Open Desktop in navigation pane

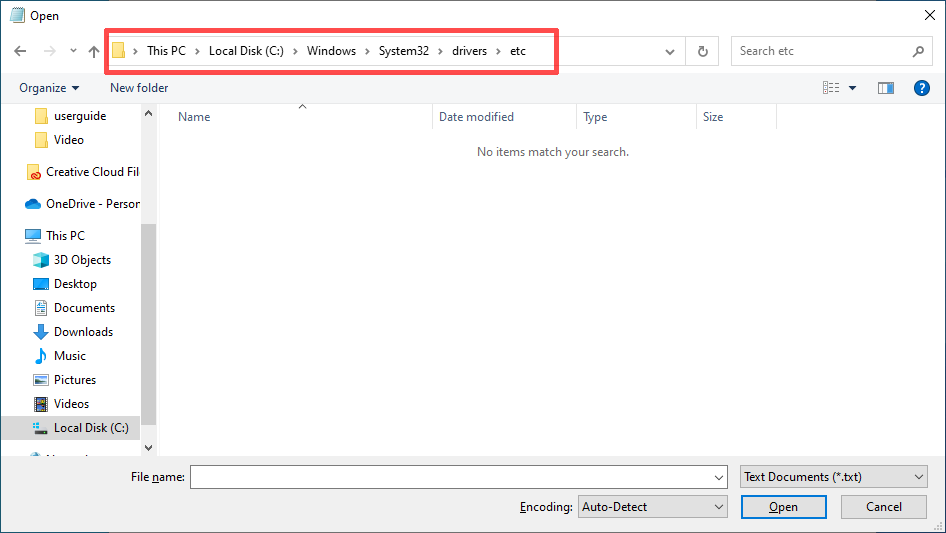[x=65, y=284]
